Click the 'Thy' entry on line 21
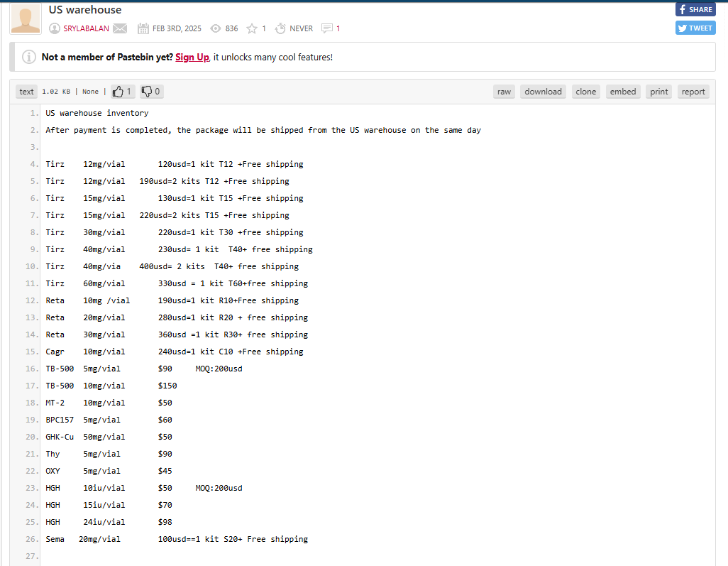This screenshot has height=566, width=728. click(53, 454)
